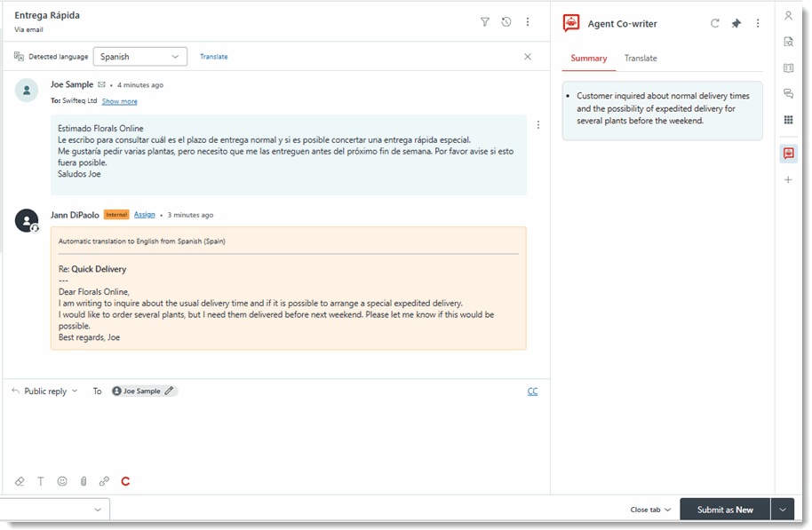Click the Assign link

point(145,214)
